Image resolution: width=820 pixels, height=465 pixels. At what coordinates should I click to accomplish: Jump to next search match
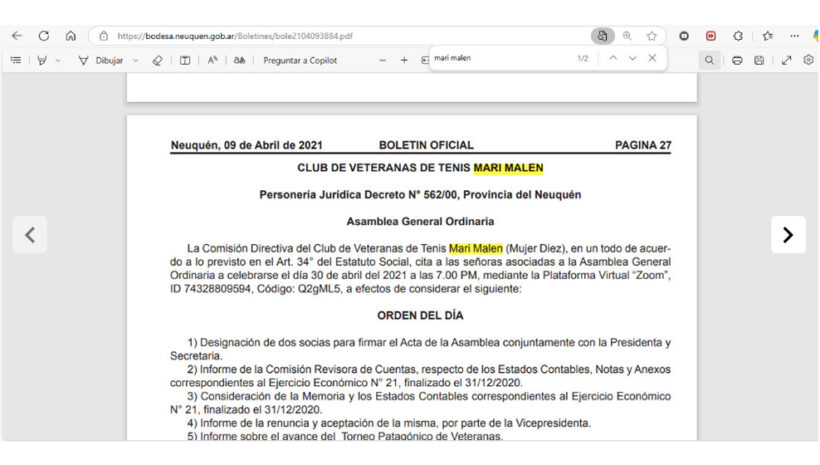click(632, 59)
